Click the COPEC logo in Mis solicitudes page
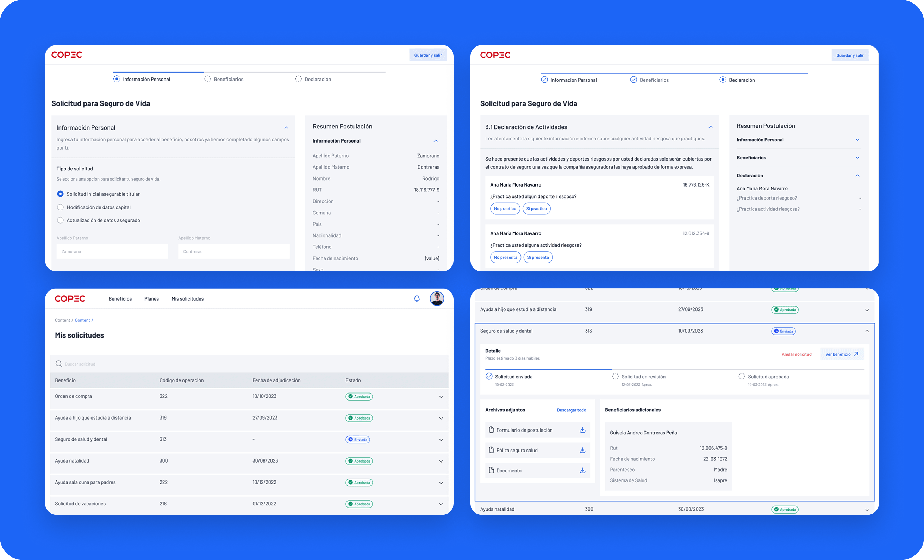The width and height of the screenshot is (924, 560). 70,299
